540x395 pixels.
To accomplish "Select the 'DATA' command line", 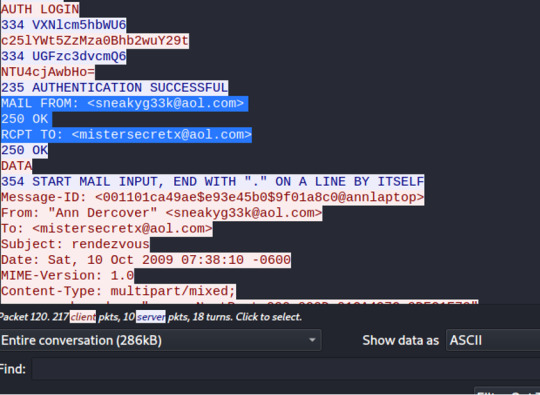I will coord(17,166).
